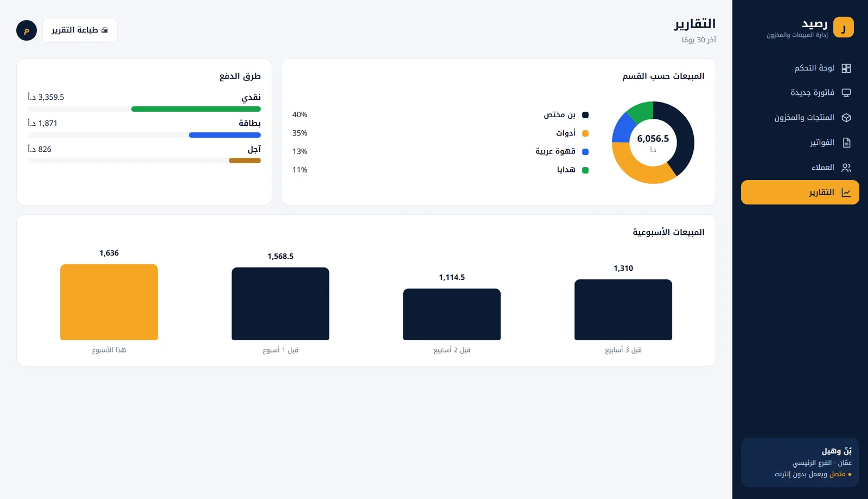Go to فاتورة جديدة page
This screenshot has width=868, height=499.
coord(800,93)
